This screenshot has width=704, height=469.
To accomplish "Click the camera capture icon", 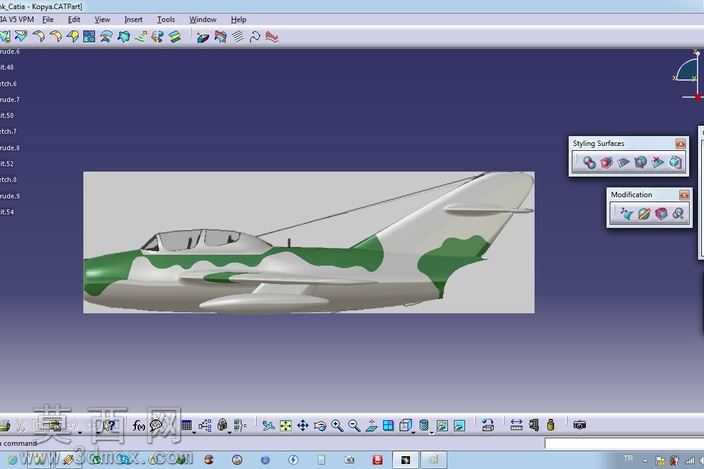I will pos(579,425).
